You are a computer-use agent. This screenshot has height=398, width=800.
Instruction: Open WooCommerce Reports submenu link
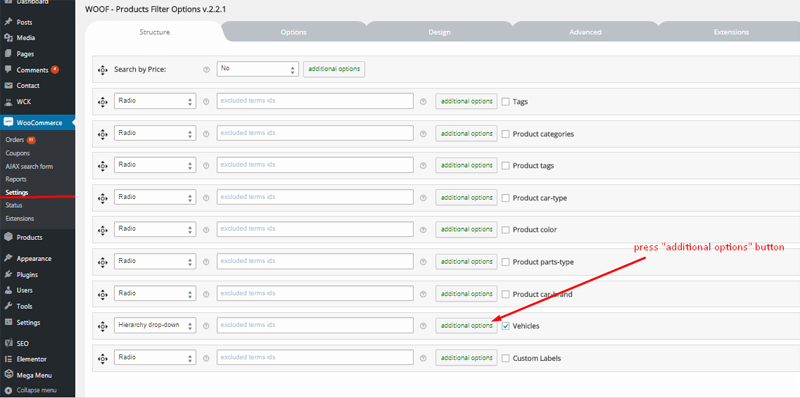pyautogui.click(x=16, y=179)
